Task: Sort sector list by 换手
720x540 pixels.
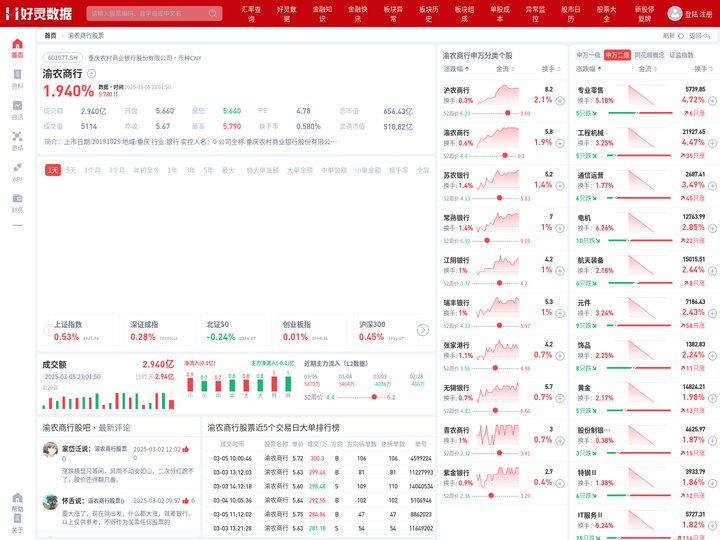Action: [x=703, y=69]
